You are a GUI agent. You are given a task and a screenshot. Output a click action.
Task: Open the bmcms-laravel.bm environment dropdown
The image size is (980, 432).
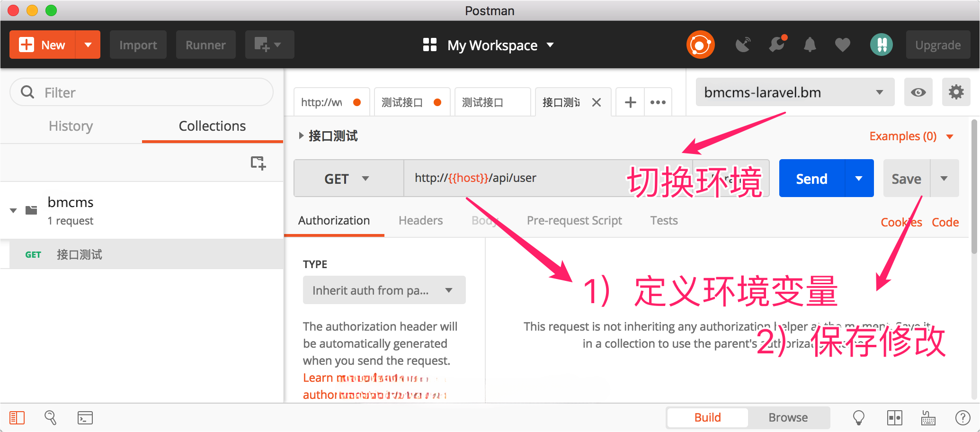795,92
